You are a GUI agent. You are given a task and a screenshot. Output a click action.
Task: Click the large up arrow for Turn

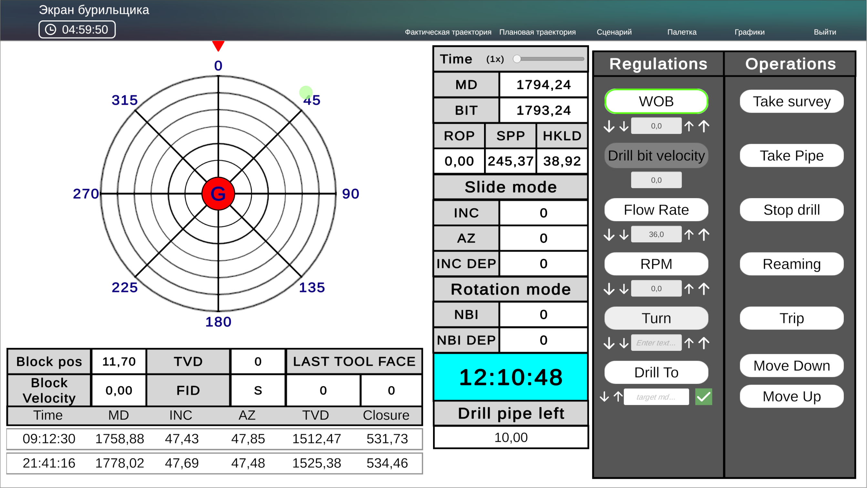[x=704, y=343]
